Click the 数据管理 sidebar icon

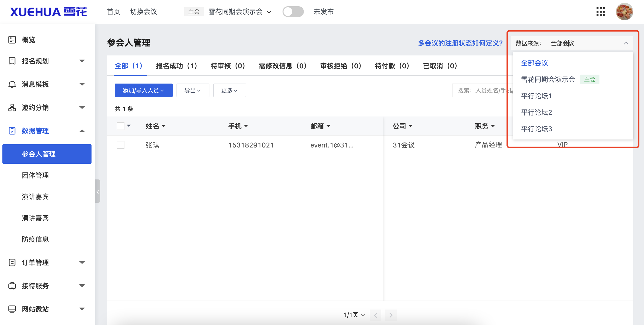point(12,131)
